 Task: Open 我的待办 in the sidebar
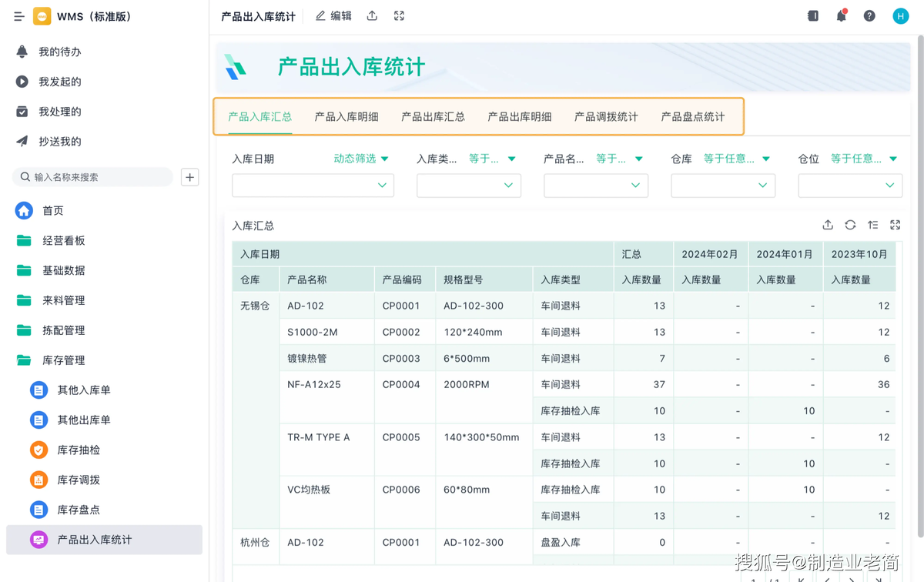coord(60,52)
